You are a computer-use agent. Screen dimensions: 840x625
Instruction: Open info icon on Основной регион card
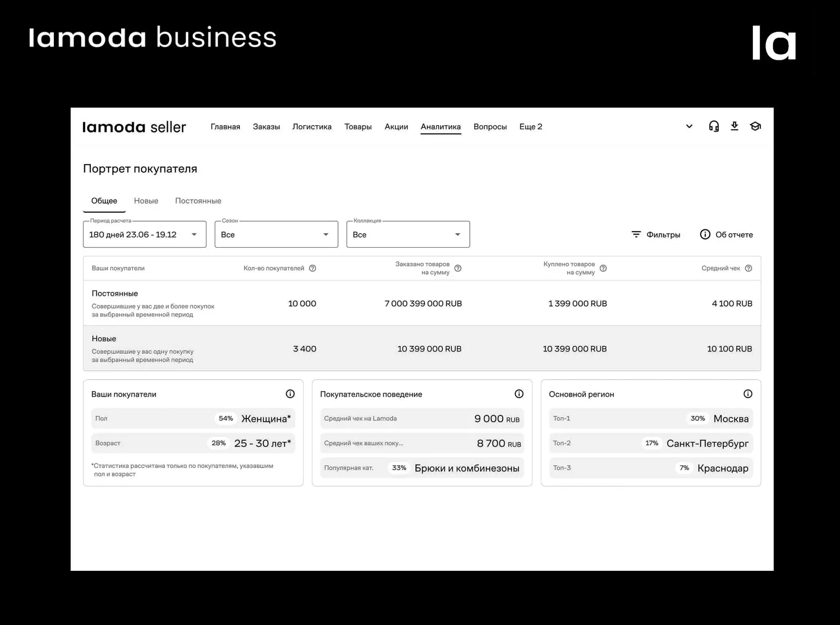point(748,394)
